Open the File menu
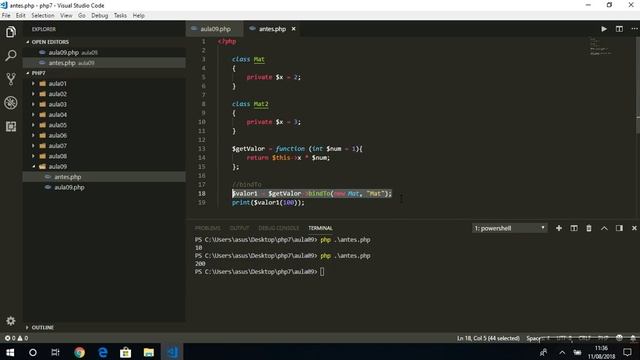The width and height of the screenshot is (640, 360). 6,16
